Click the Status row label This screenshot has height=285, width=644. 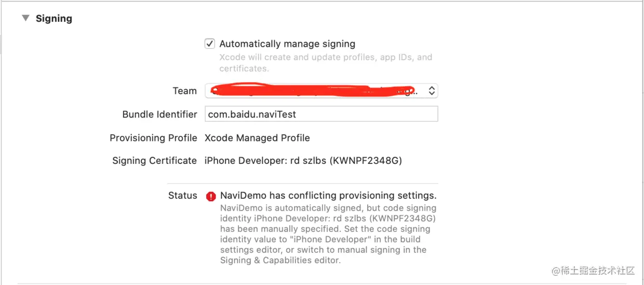point(182,196)
